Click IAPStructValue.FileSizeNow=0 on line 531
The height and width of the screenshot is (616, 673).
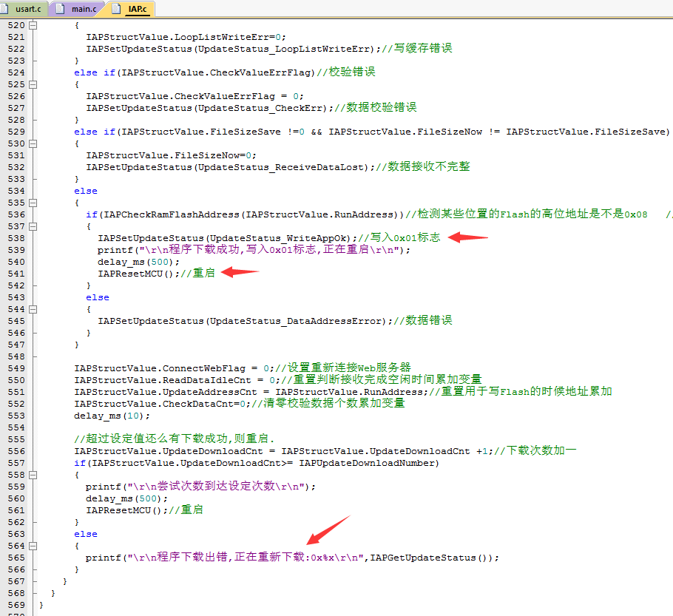click(x=169, y=155)
